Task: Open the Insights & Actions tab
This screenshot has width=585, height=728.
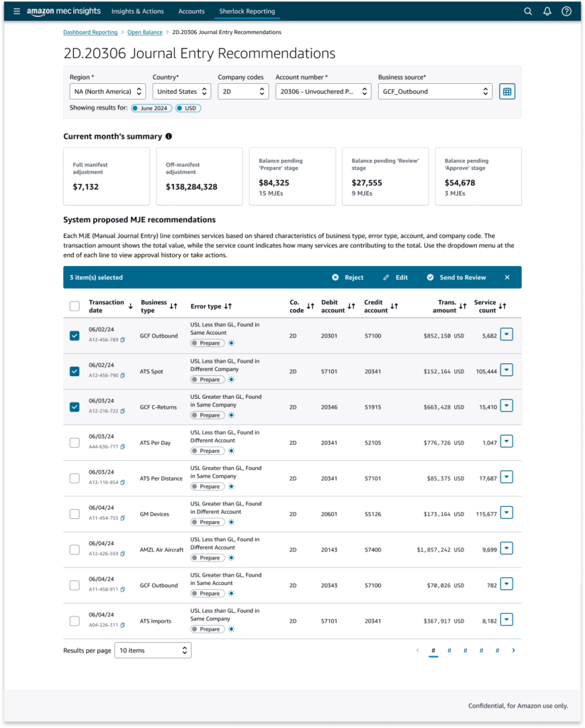Action: point(137,11)
